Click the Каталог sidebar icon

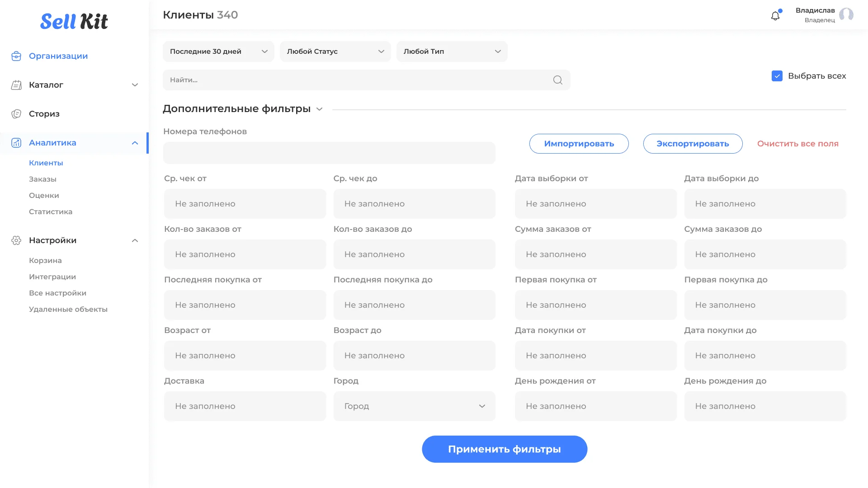(17, 84)
